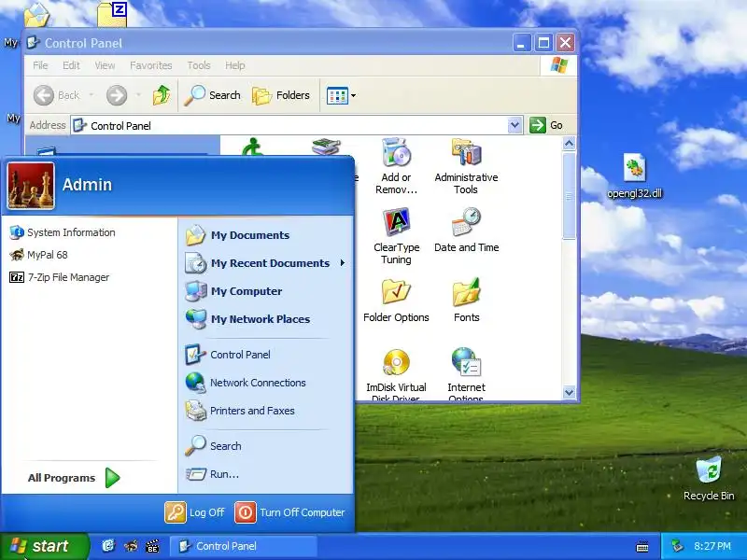Viewport: 747px width, 560px height.
Task: Click the Back navigation button
Action: click(x=56, y=95)
